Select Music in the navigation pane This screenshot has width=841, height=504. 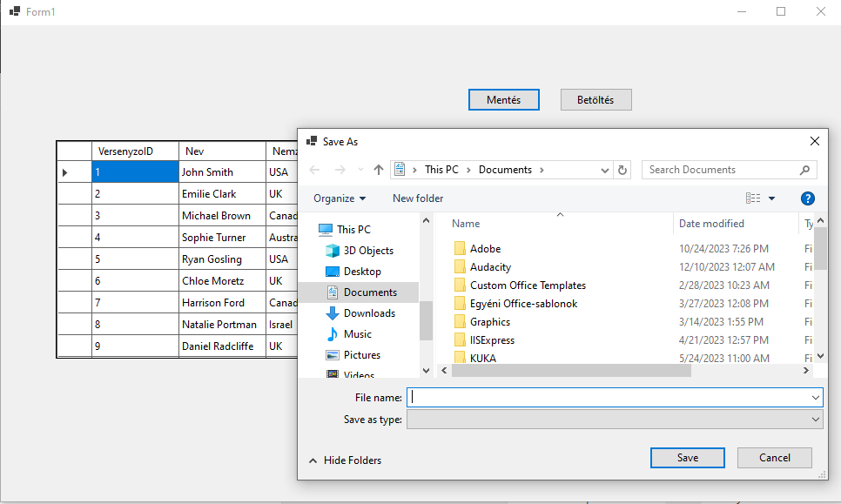pos(357,334)
